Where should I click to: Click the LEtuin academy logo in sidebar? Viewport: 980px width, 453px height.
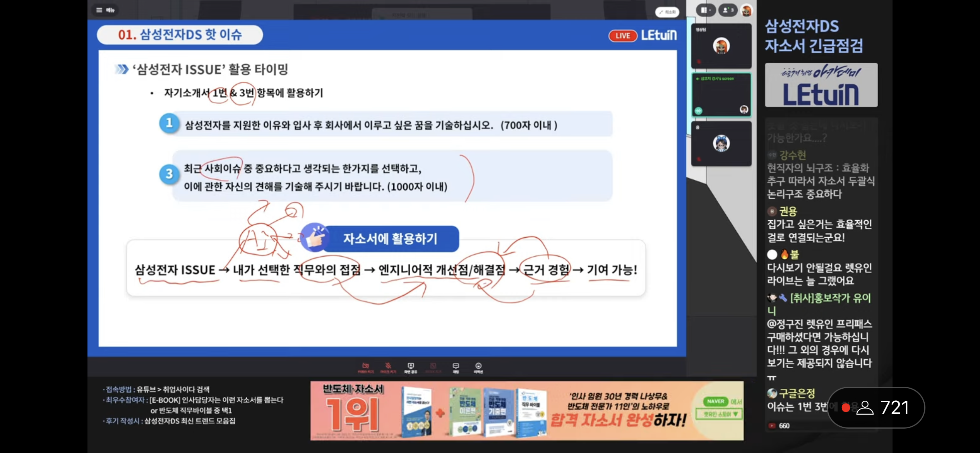821,85
